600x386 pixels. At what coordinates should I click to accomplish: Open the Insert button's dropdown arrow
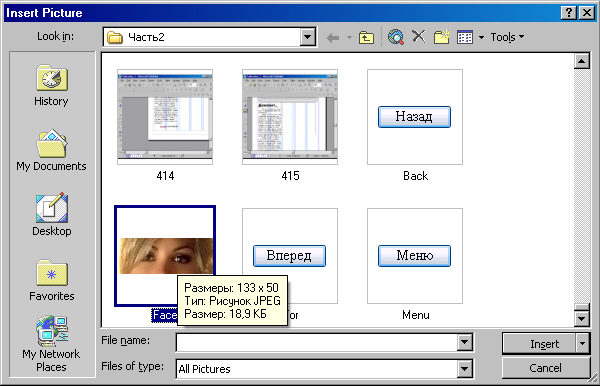(x=582, y=343)
